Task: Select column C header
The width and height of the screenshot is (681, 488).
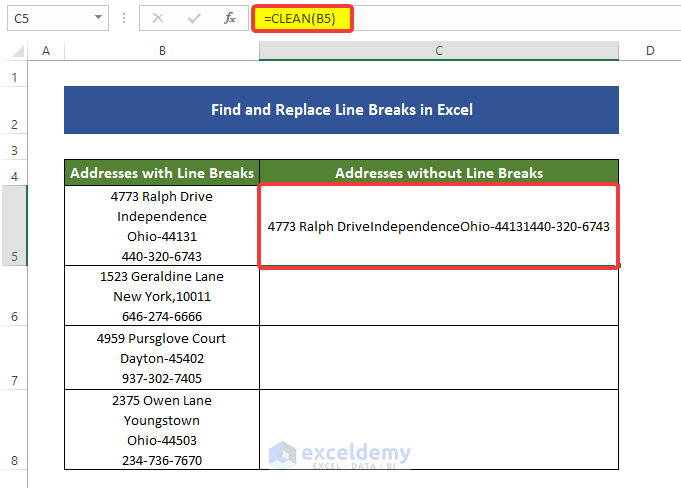Action: click(439, 51)
